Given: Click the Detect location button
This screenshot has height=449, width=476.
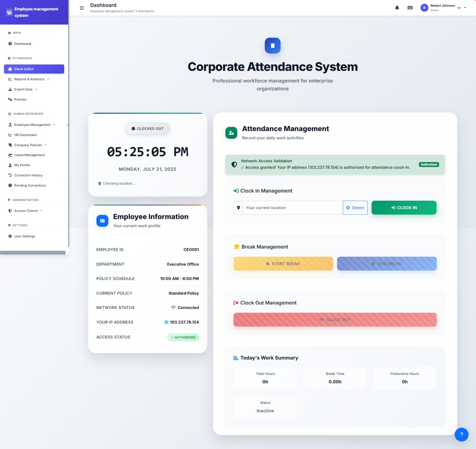Looking at the screenshot, I should tap(355, 208).
